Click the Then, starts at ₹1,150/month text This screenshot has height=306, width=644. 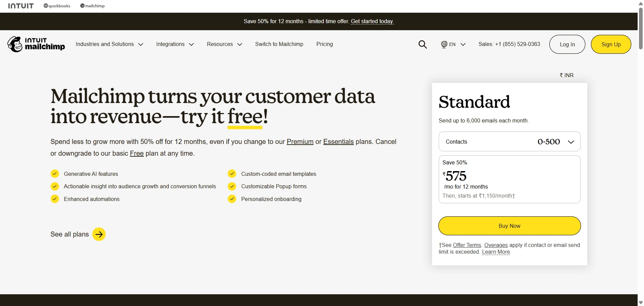coord(479,196)
